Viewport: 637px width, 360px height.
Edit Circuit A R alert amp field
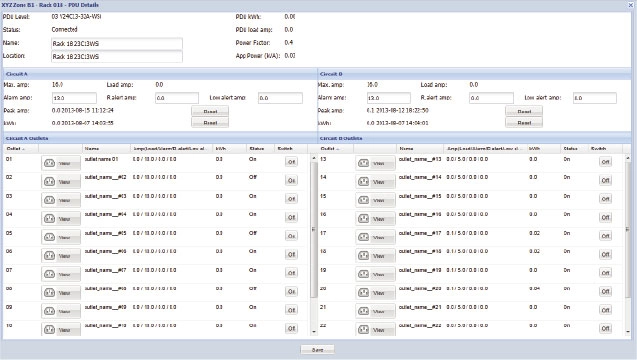[x=177, y=98]
